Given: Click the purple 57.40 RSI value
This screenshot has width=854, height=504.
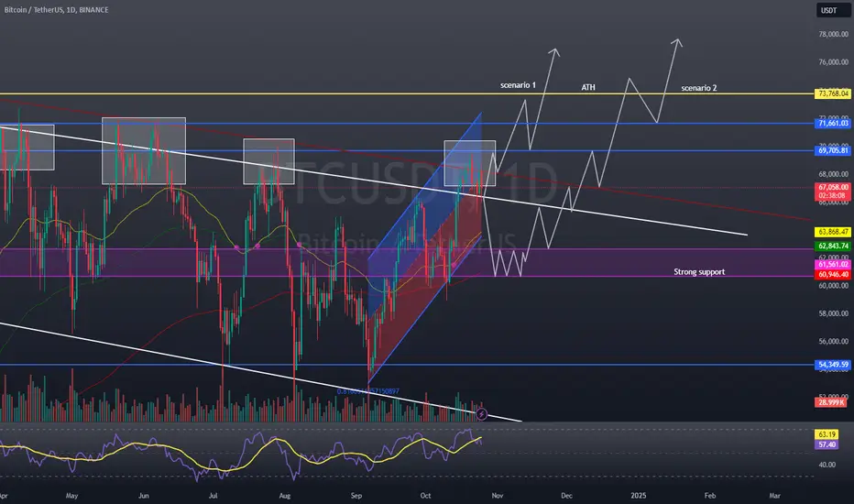Looking at the screenshot, I should coord(827,444).
